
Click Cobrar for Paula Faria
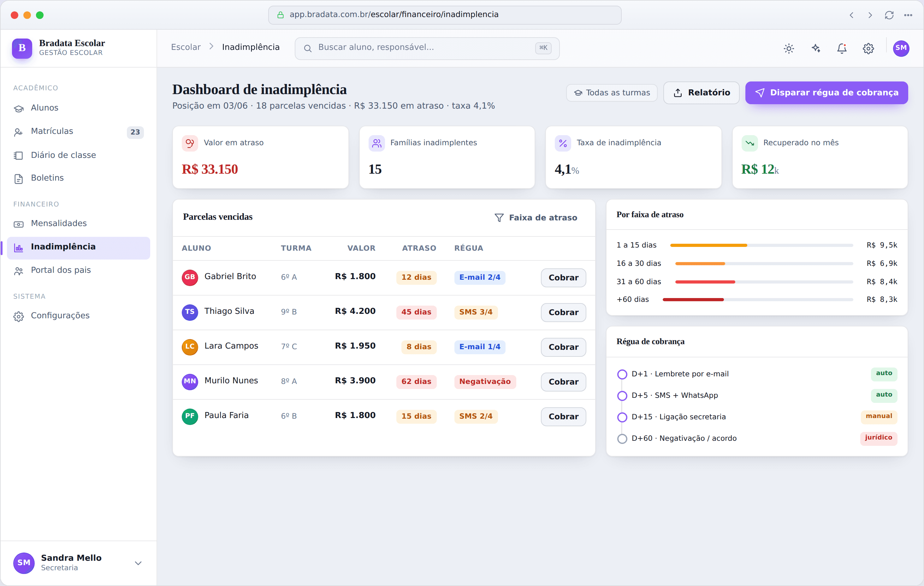[563, 417]
